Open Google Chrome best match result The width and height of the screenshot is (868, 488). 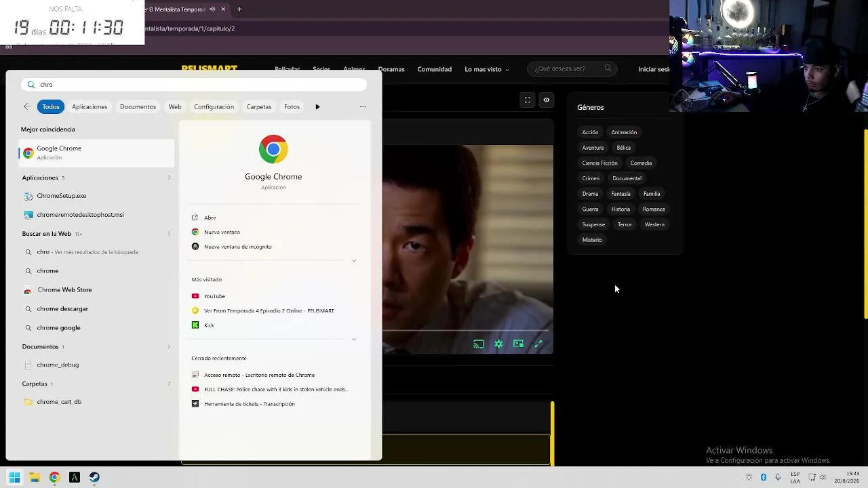(96, 152)
